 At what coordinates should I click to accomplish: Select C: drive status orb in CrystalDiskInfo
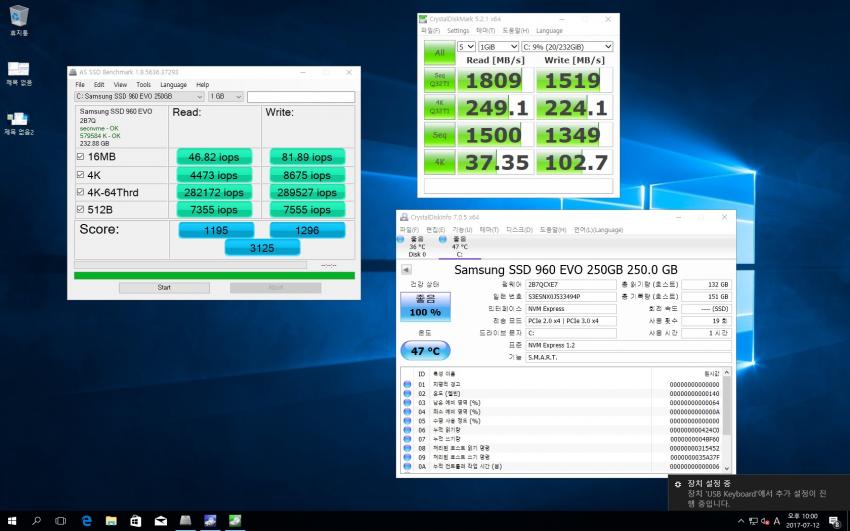pyautogui.click(x=442, y=239)
